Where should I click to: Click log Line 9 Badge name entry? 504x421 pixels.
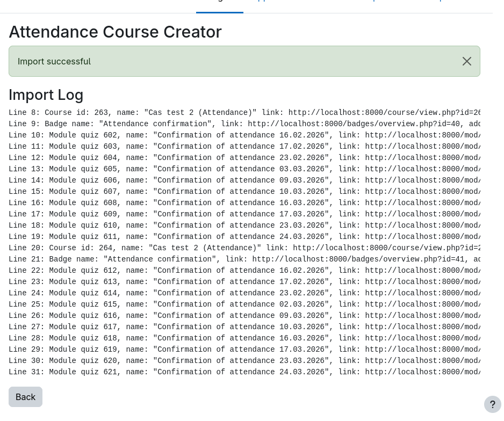244,124
